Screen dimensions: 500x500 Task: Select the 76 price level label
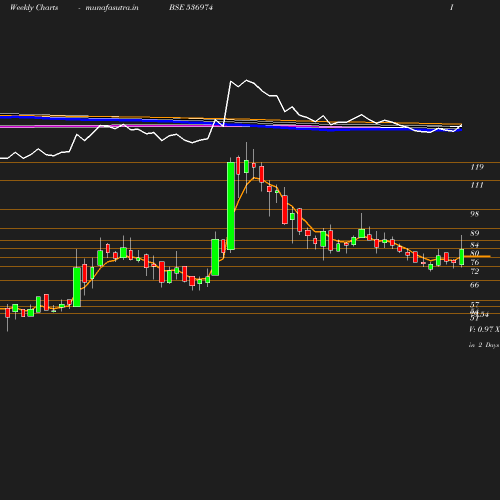(x=475, y=262)
